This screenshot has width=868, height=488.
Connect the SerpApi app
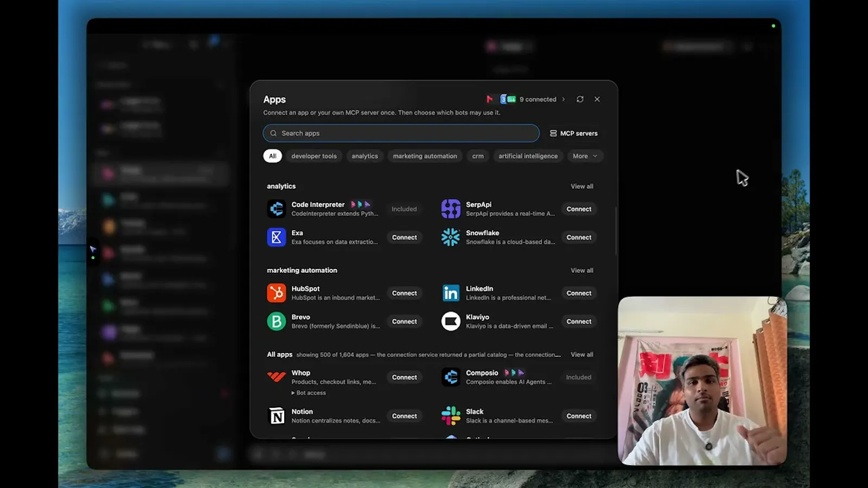click(579, 209)
